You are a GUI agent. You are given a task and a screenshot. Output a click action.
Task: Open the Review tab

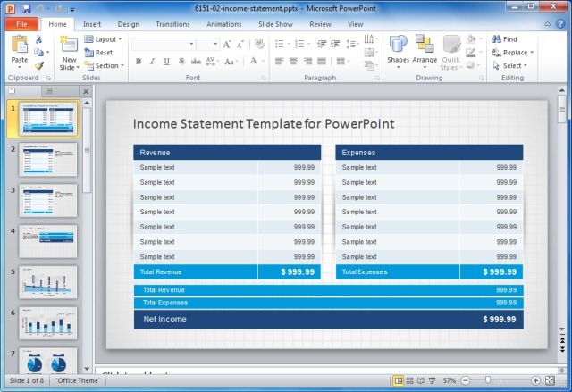pos(320,24)
